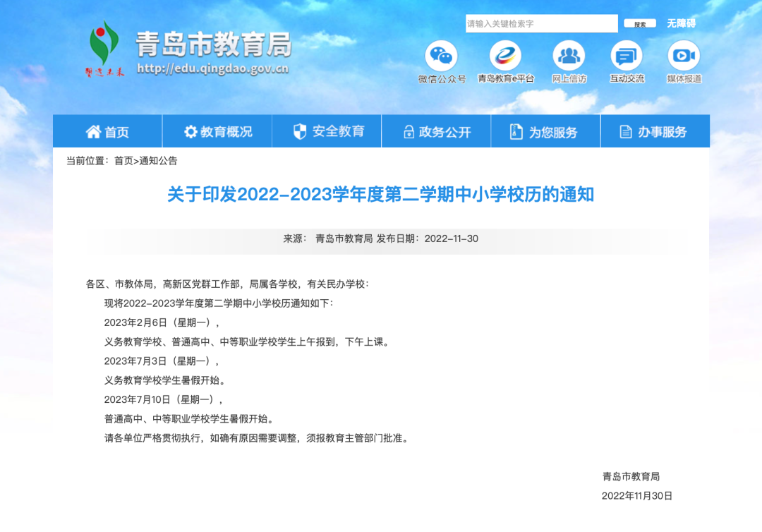762x532 pixels.
Task: Go to the 首页 navigation item
Action: click(x=107, y=131)
